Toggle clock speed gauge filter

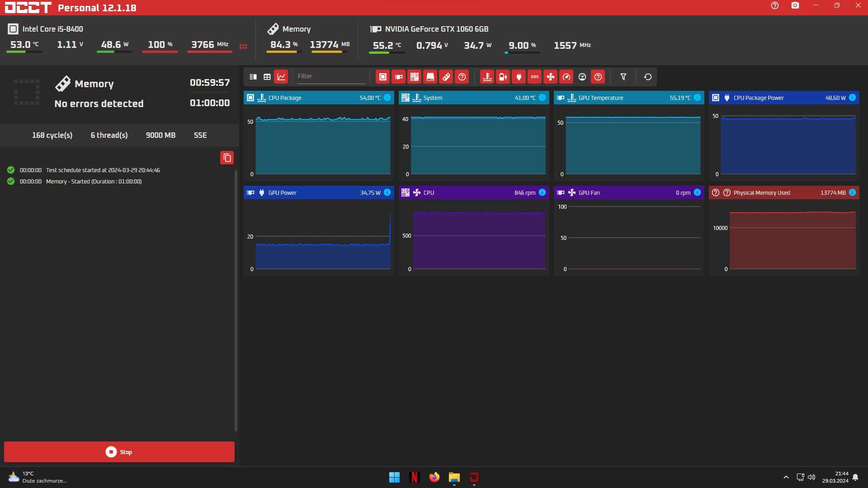566,77
